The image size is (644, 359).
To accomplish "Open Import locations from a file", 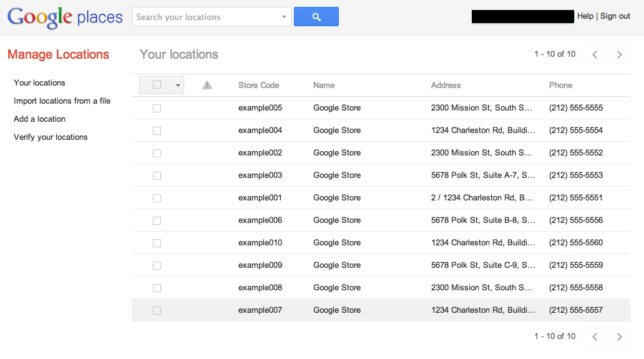I will pos(62,101).
